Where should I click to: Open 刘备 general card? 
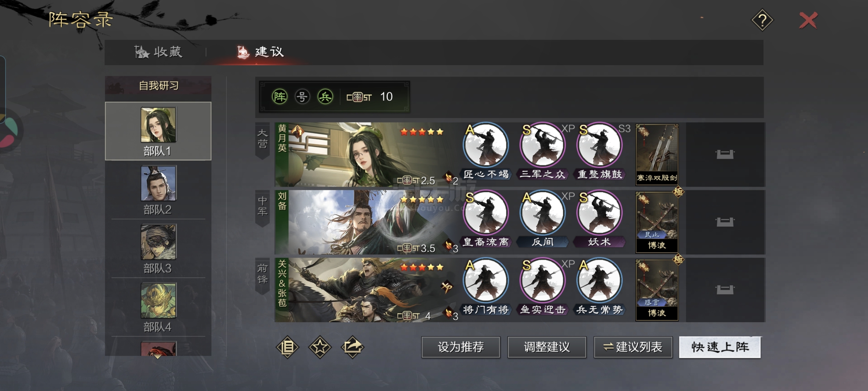367,222
